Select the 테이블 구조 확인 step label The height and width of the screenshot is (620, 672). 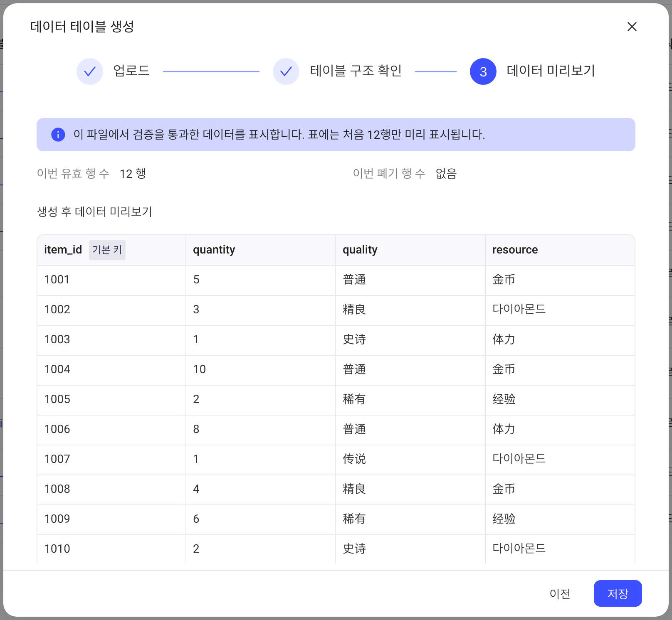coord(356,71)
